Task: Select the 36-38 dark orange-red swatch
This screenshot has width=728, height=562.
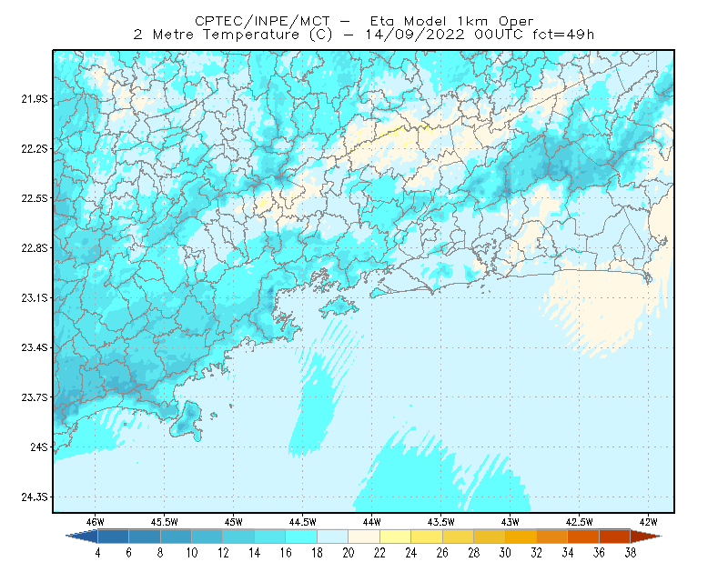Action: (615, 537)
